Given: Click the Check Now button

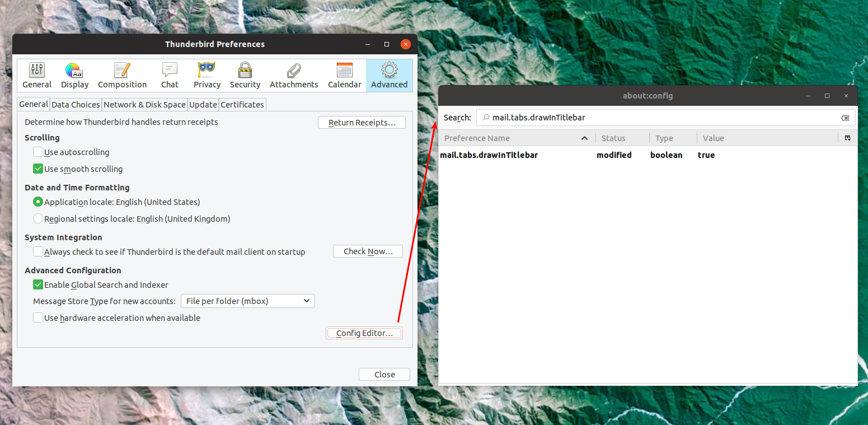Looking at the screenshot, I should [x=368, y=251].
